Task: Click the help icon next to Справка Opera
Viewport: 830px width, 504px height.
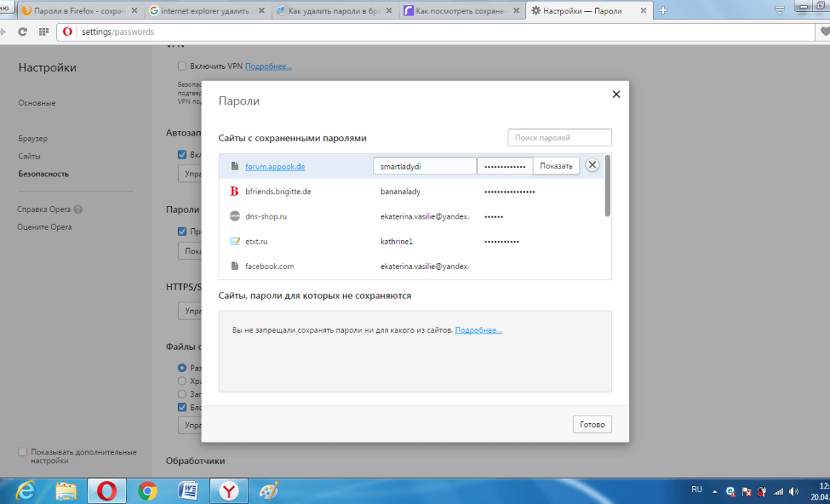Action: coord(79,209)
